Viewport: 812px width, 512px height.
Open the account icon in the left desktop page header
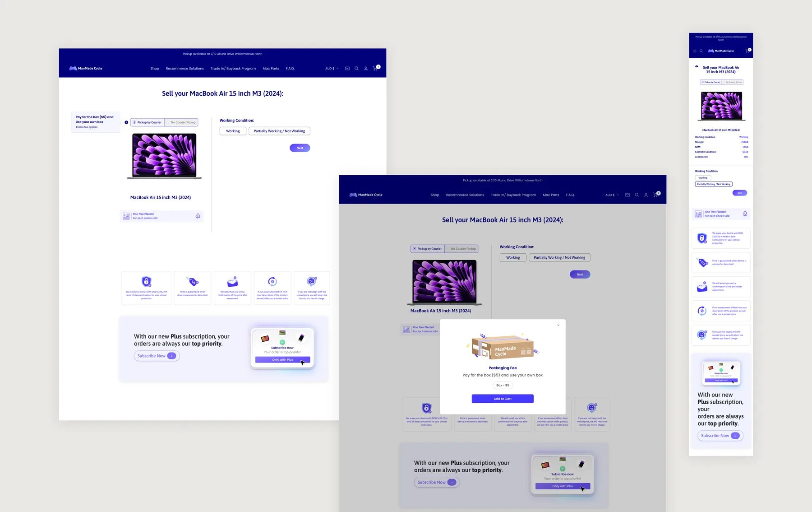point(366,69)
